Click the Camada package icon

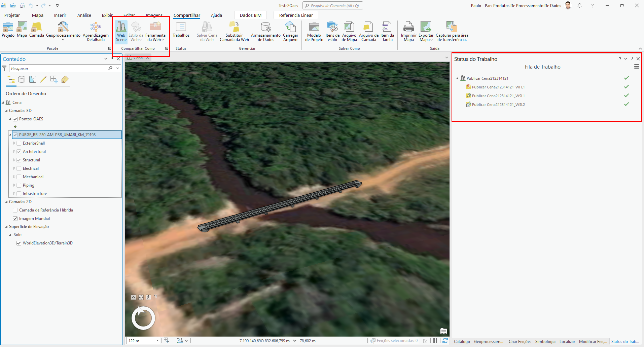coord(37,30)
